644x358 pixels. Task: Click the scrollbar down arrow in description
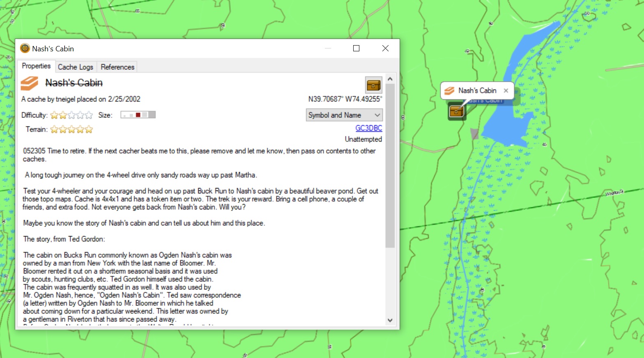390,320
